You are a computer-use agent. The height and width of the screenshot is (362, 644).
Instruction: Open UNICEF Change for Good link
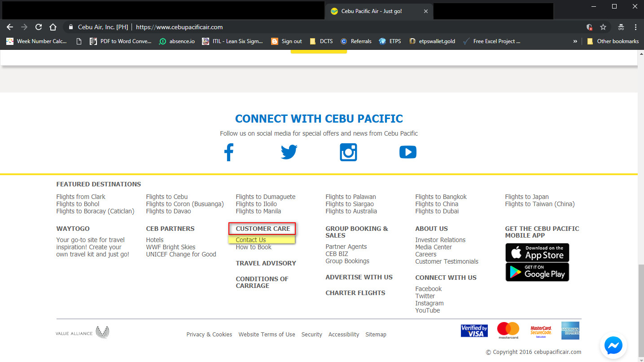[181, 254]
